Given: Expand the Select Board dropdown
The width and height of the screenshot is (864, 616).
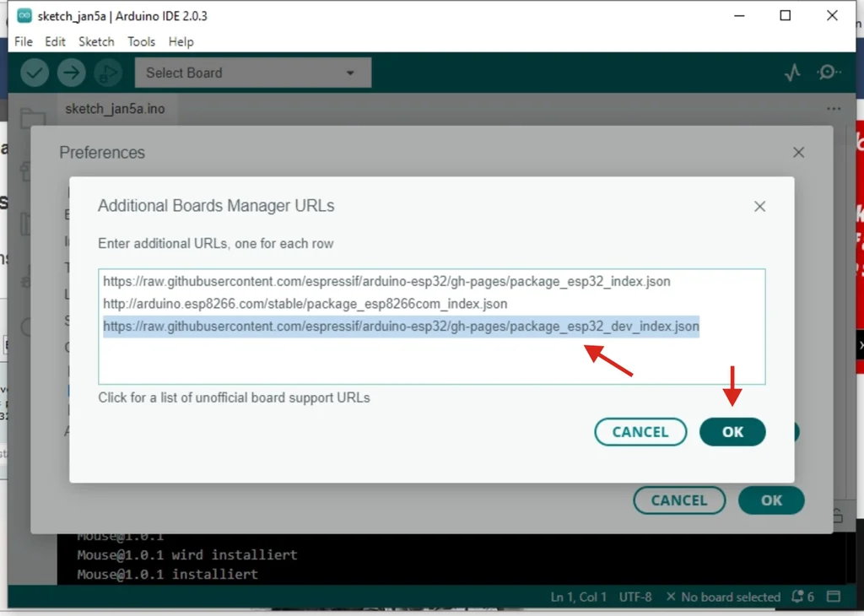Looking at the screenshot, I should click(252, 73).
